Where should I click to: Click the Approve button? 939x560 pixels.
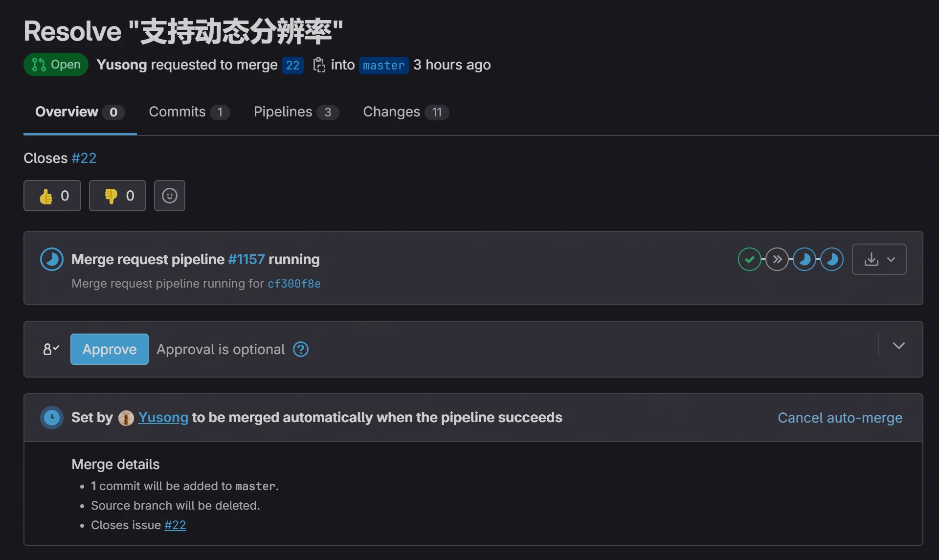[110, 349]
